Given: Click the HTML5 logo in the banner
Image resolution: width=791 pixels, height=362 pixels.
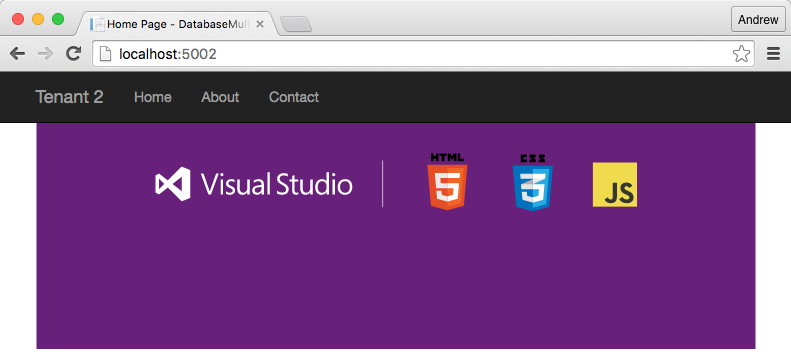Looking at the screenshot, I should 447,182.
